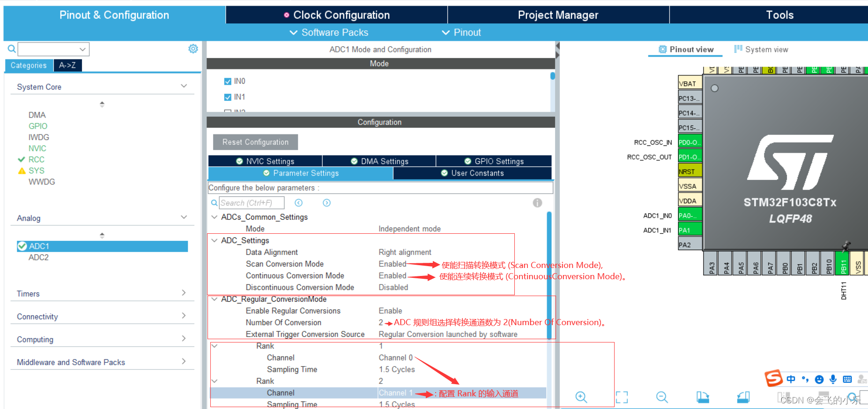Image resolution: width=868 pixels, height=409 pixels.
Task: Click the Sogou input method logo
Action: pos(773,378)
